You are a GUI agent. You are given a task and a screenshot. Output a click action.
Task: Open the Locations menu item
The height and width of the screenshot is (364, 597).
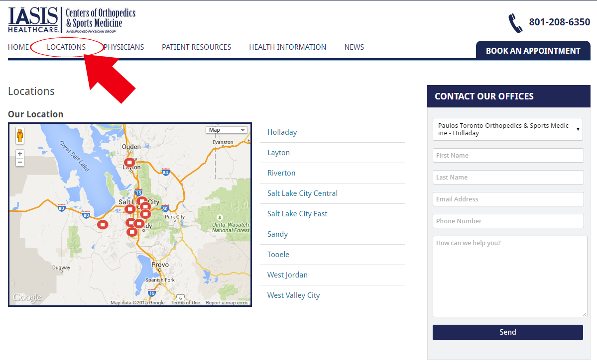tap(66, 47)
